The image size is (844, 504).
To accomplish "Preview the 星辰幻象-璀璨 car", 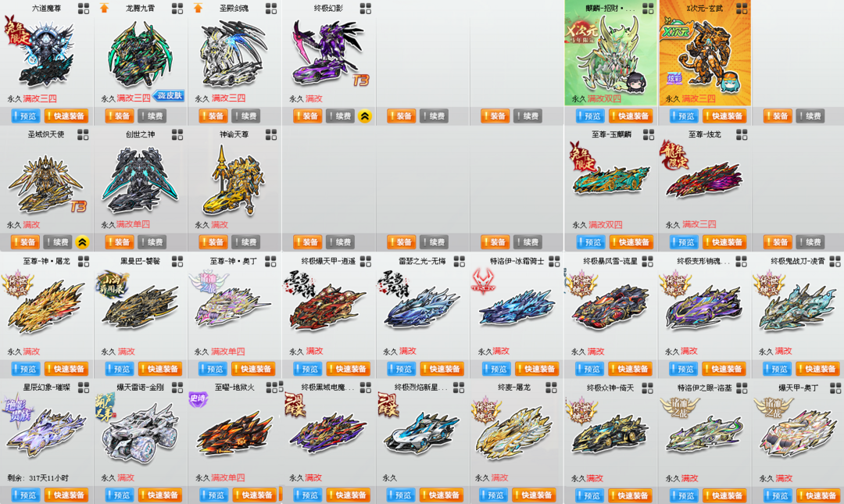I will [25, 495].
